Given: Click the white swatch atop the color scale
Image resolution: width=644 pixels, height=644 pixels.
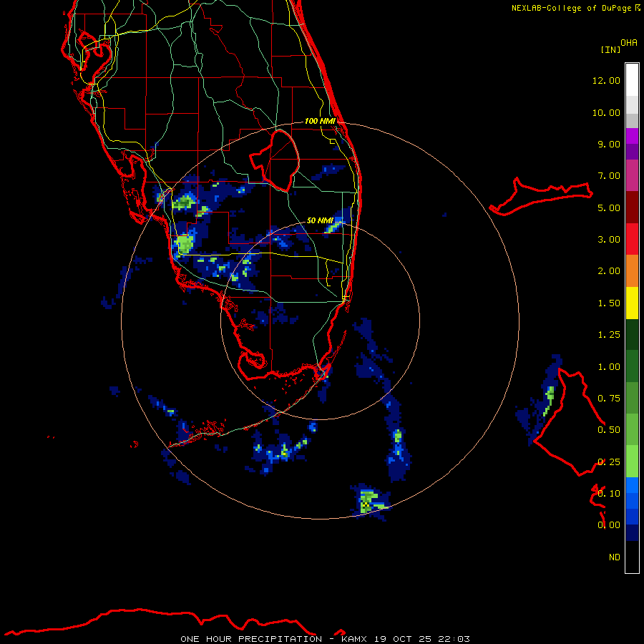Looking at the screenshot, I should tap(632, 80).
